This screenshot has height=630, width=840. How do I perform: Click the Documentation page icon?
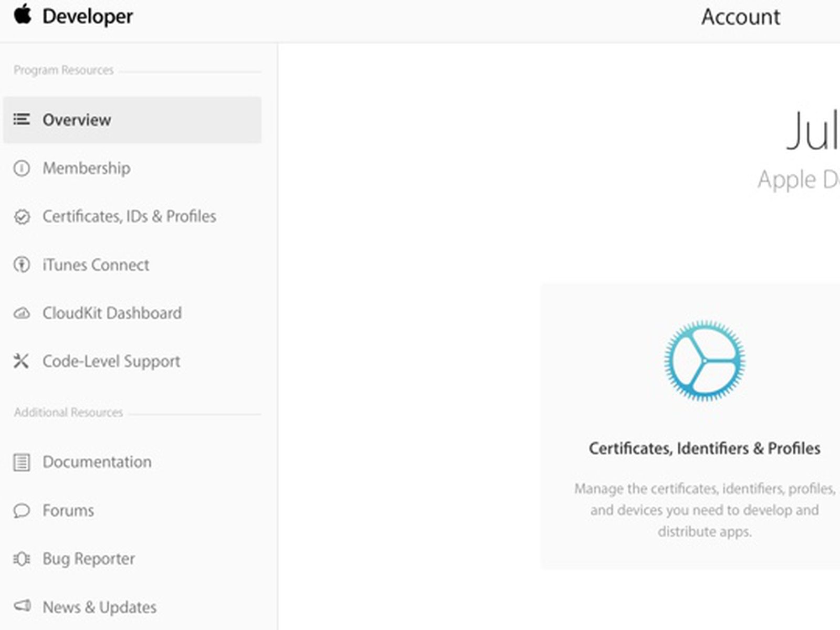[x=22, y=463]
